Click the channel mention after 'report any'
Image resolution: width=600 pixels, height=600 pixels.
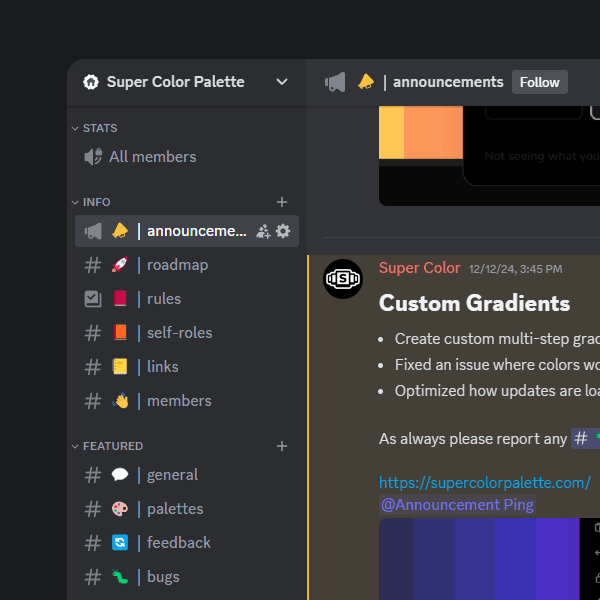(585, 439)
